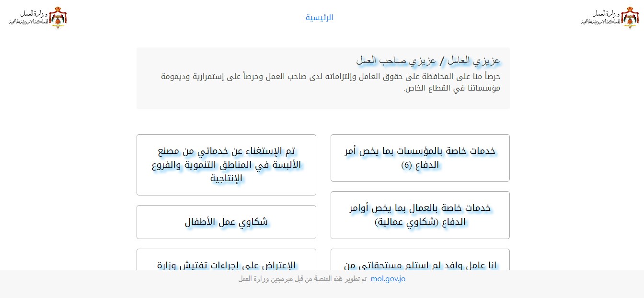This screenshot has height=298, width=644.
Task: Click the welcome description paragraph text
Action: pos(330,82)
